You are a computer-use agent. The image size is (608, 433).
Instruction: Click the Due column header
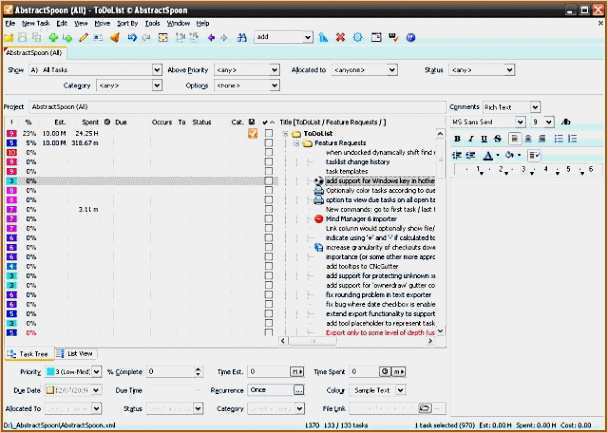coord(121,122)
